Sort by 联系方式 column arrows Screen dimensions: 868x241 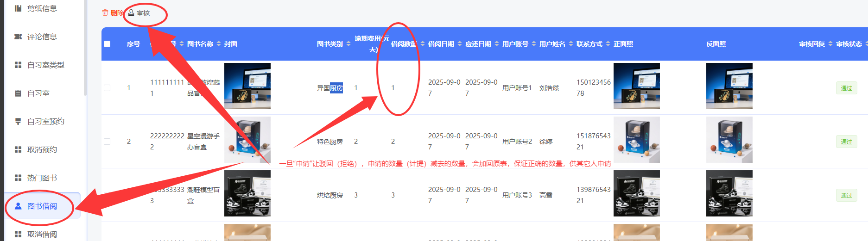(x=608, y=44)
